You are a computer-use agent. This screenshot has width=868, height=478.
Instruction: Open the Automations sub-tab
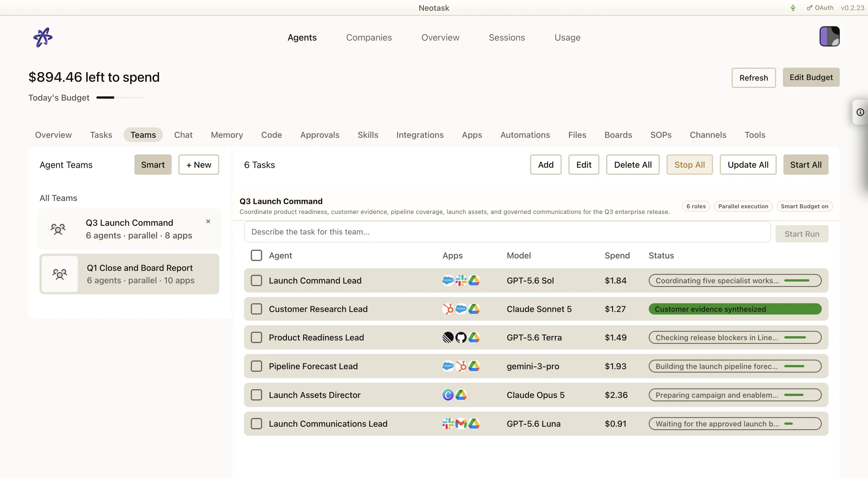pos(525,135)
